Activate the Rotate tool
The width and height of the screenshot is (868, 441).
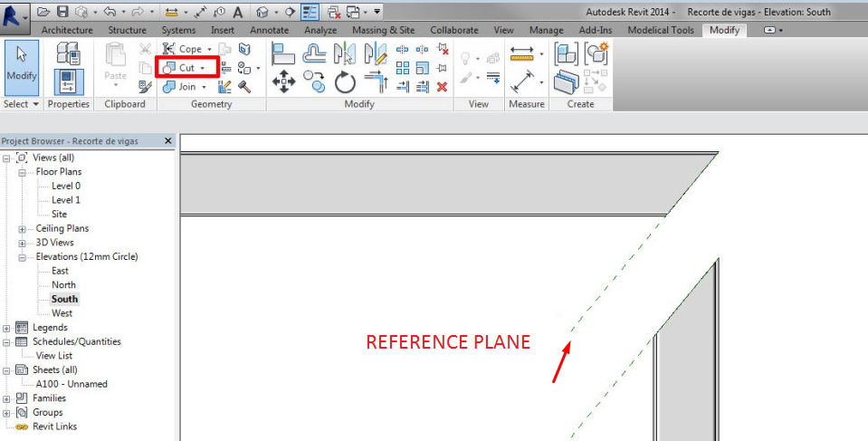point(345,82)
